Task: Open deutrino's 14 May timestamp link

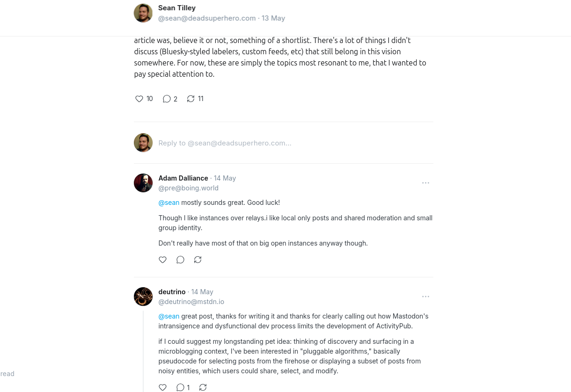Action: point(202,292)
